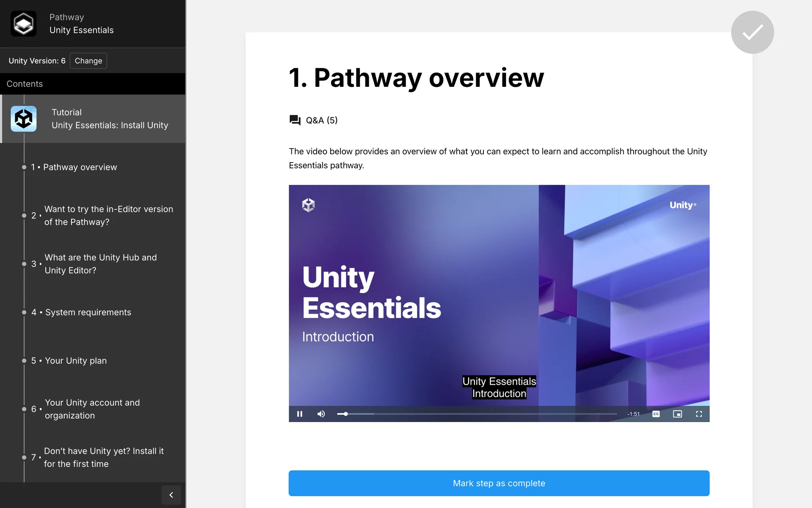Click the Unity cube tutorial thumbnail icon
This screenshot has height=508, width=812.
tap(23, 119)
